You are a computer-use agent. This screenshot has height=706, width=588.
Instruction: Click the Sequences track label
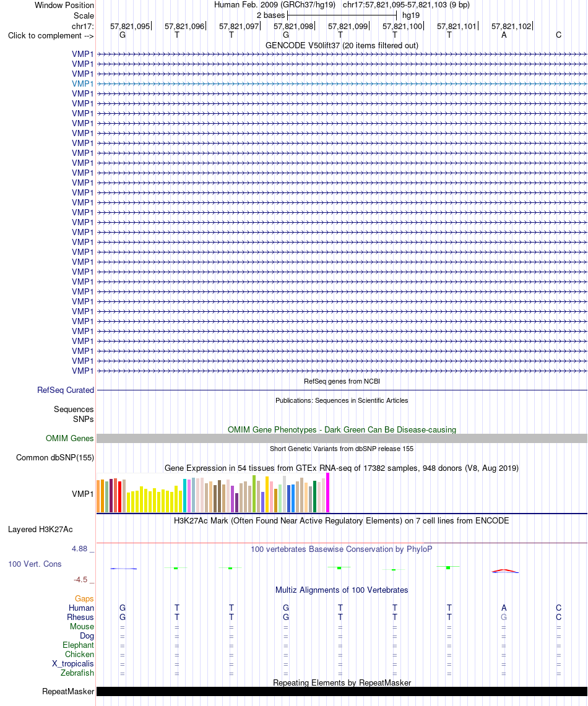click(x=74, y=409)
